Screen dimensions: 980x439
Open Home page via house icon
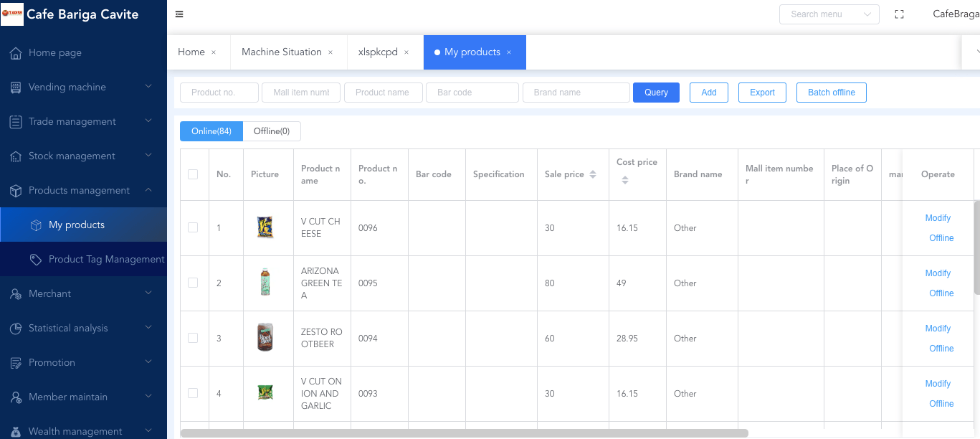tap(16, 53)
